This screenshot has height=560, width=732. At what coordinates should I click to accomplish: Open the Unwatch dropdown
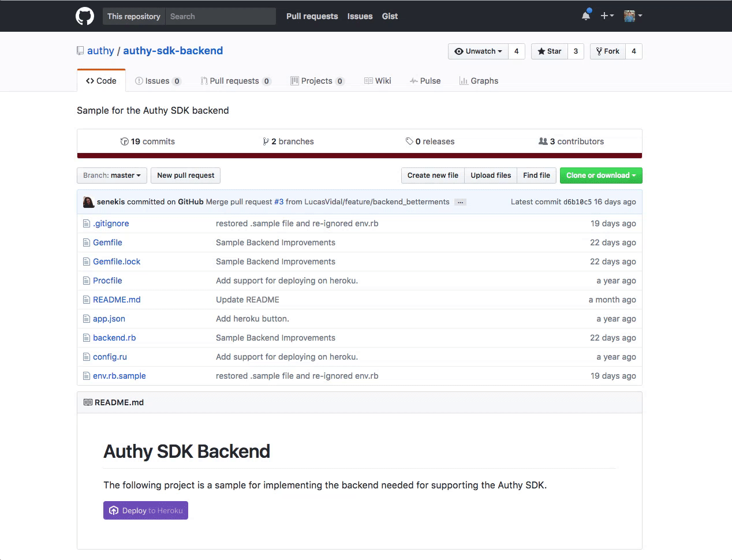click(478, 51)
